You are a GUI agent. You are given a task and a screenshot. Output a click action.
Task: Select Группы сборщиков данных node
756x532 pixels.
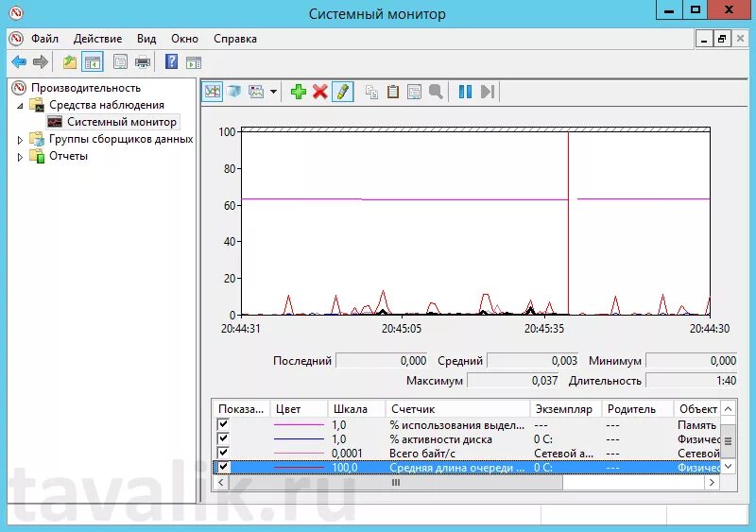tap(121, 139)
